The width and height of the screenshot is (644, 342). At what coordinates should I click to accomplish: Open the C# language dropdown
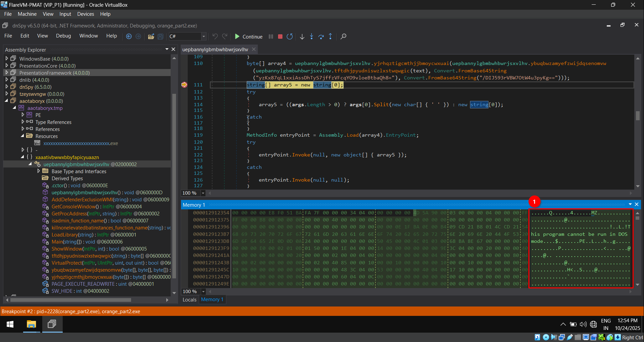click(203, 37)
